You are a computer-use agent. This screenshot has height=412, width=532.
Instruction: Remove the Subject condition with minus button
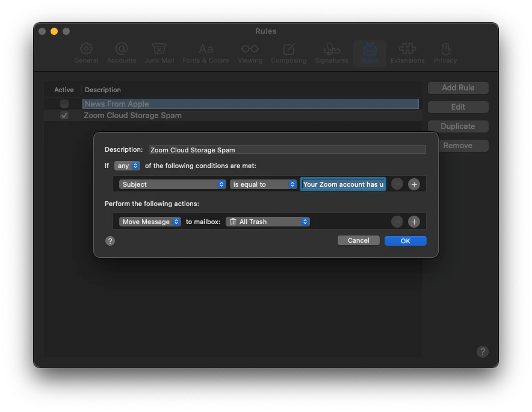(397, 184)
